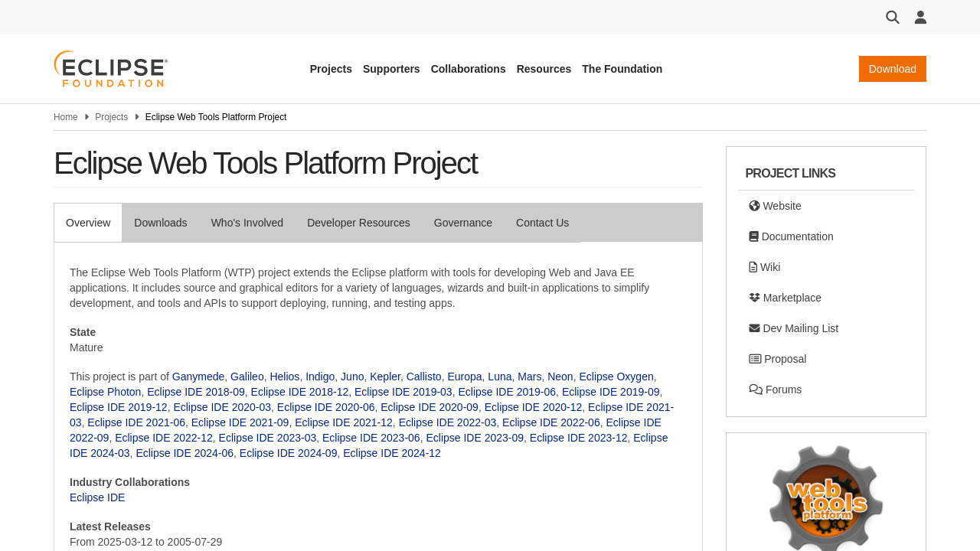Viewport: 980px width, 551px height.
Task: Open the Proposal link
Action: [x=777, y=359]
